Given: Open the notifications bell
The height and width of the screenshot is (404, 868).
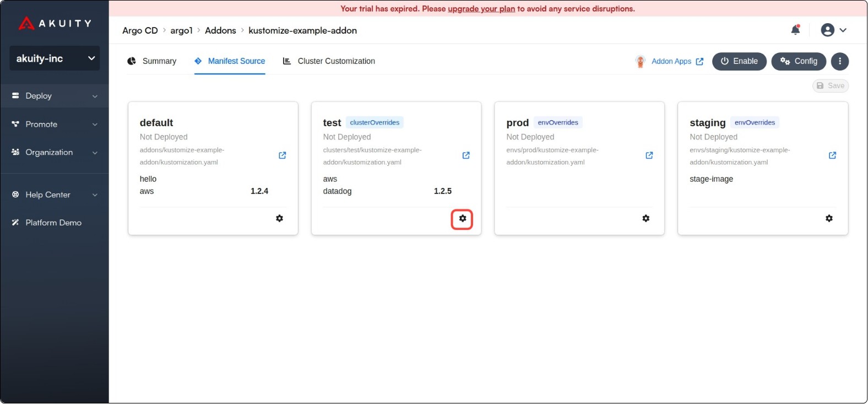Looking at the screenshot, I should click(x=795, y=30).
